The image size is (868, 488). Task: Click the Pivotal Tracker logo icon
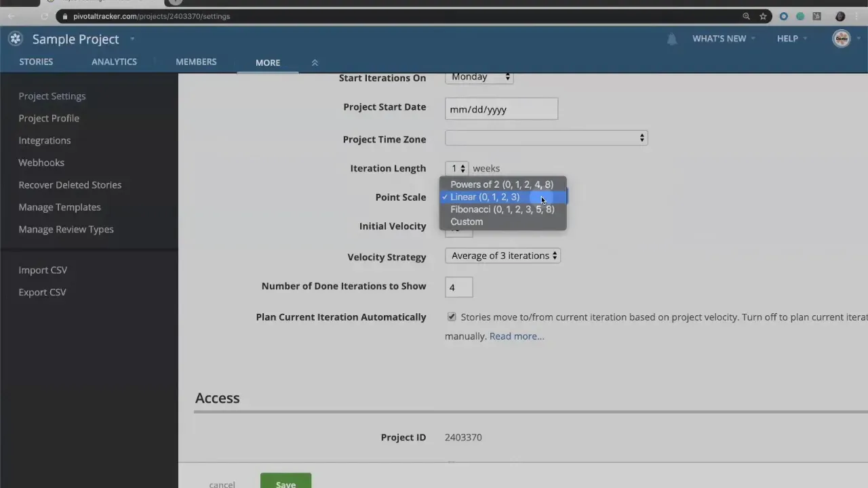click(15, 39)
